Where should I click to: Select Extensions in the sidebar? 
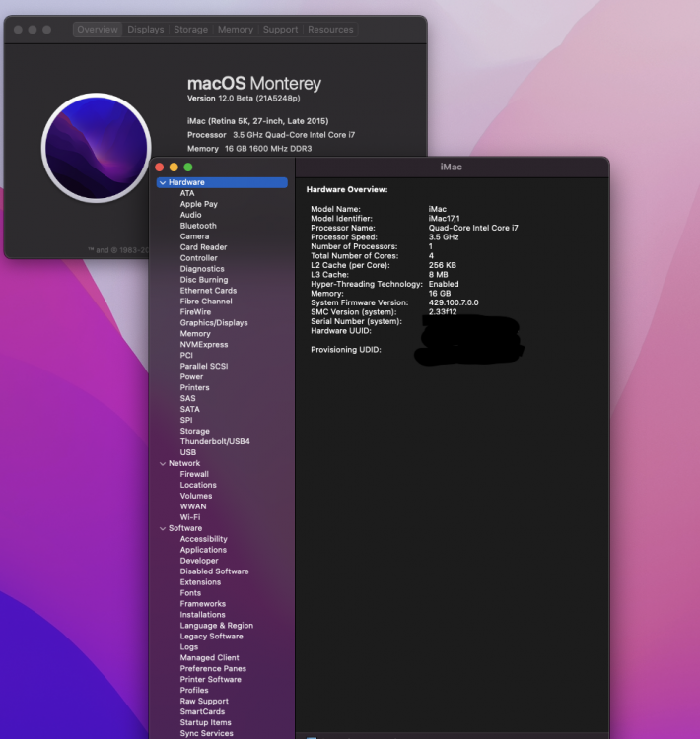[200, 582]
